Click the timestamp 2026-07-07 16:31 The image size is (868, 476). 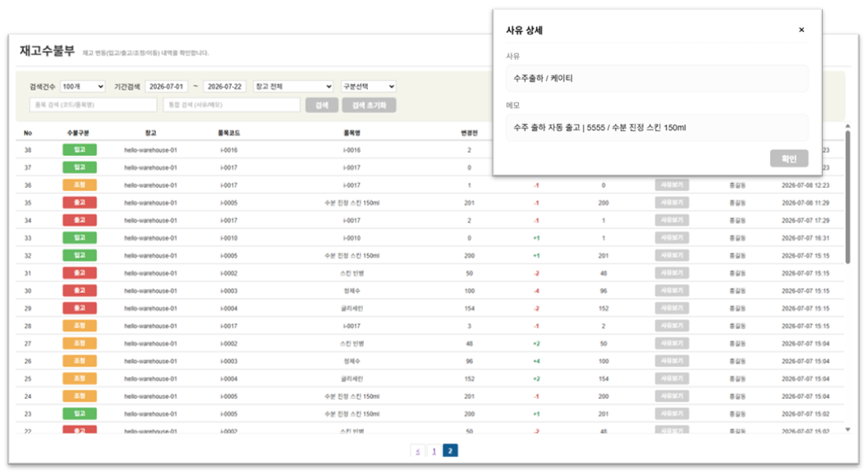pos(806,238)
